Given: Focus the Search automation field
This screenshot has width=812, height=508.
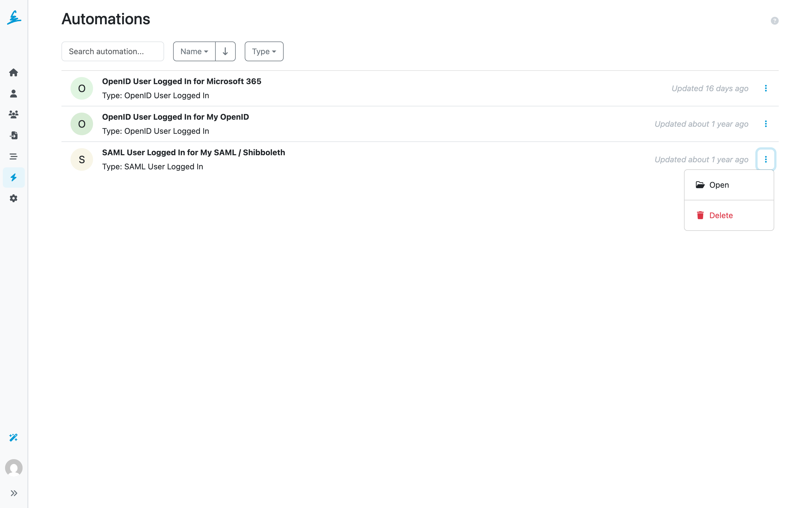Looking at the screenshot, I should [x=113, y=51].
